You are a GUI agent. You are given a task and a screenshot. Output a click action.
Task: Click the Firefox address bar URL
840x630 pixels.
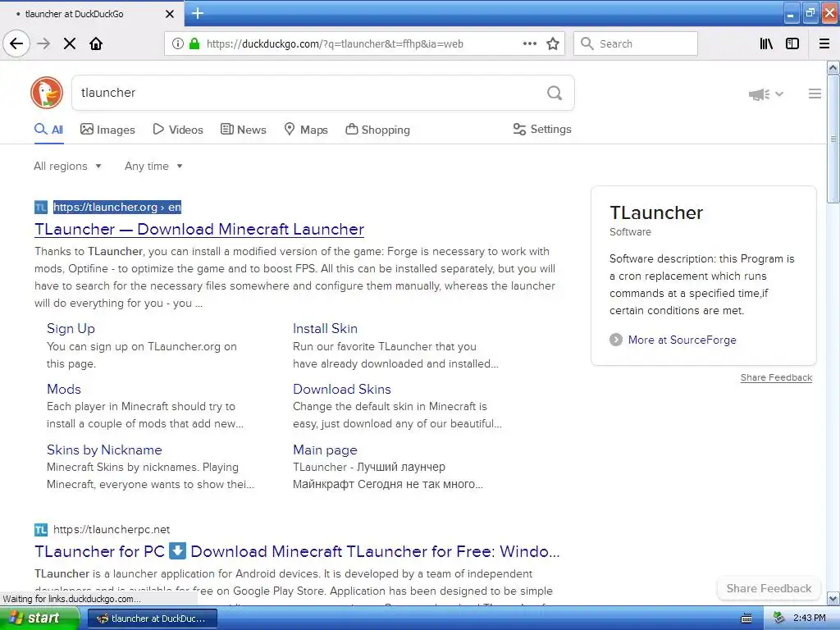click(335, 44)
